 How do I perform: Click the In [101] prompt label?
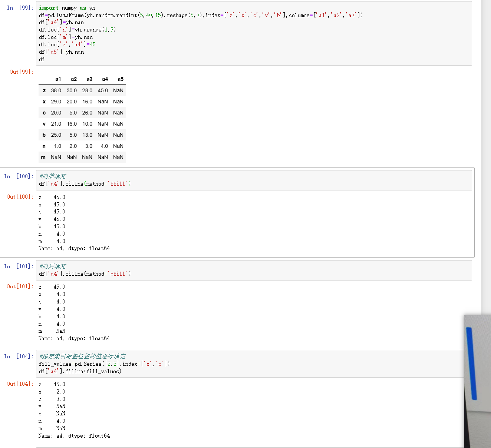tap(19, 266)
